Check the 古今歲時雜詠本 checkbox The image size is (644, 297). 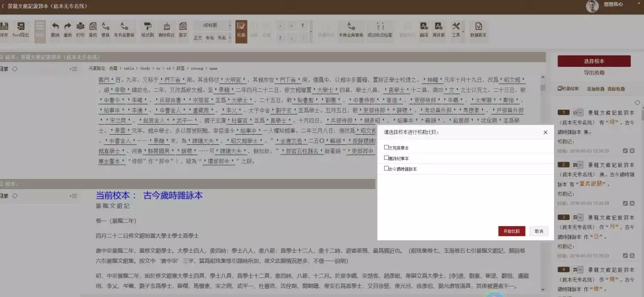[x=386, y=168]
